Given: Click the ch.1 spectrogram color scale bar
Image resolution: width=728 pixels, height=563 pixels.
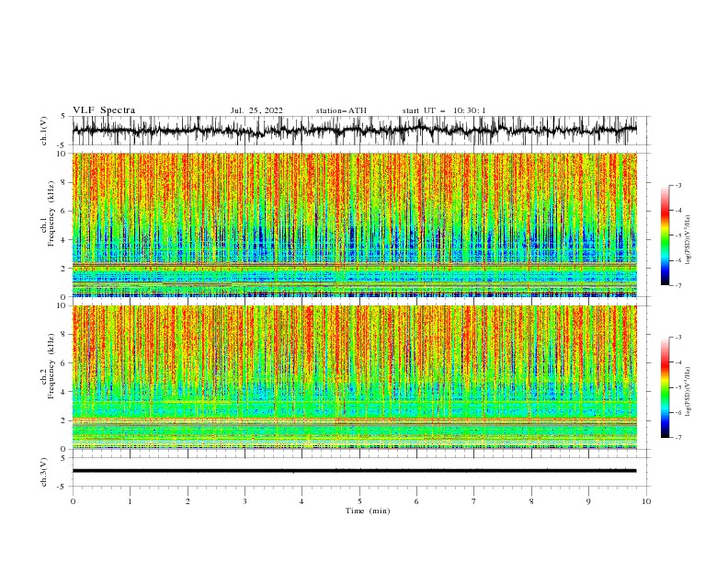Looking at the screenshot, I should (665, 235).
